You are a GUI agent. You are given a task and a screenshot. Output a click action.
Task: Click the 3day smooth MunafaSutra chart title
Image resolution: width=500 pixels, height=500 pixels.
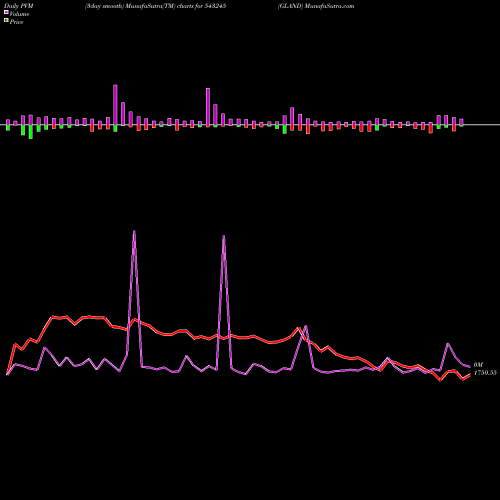pyautogui.click(x=155, y=6)
